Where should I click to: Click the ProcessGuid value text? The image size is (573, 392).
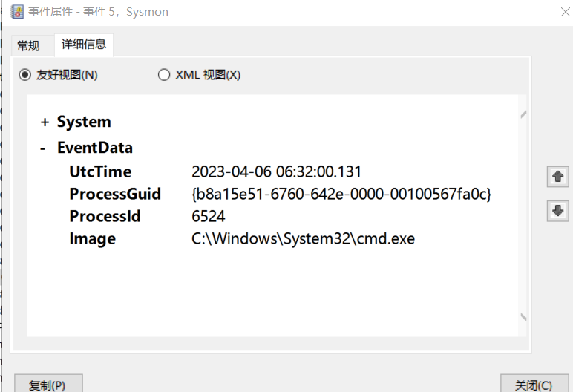pyautogui.click(x=341, y=195)
